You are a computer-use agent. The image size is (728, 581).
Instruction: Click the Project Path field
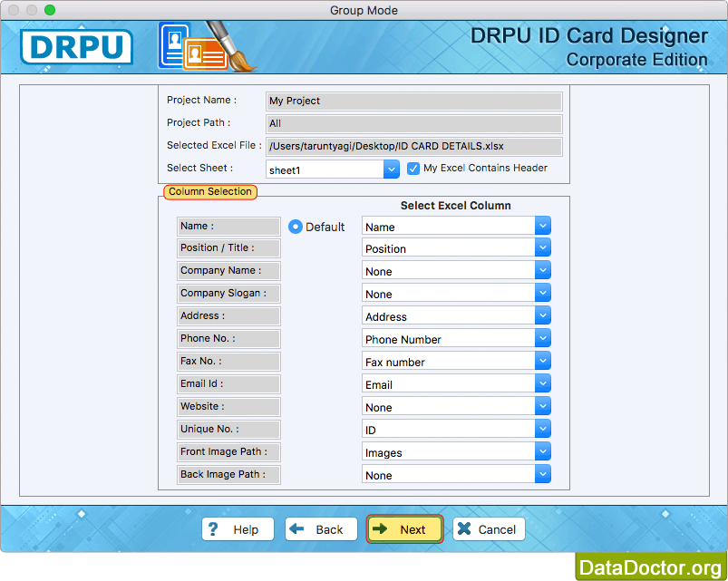coord(414,124)
